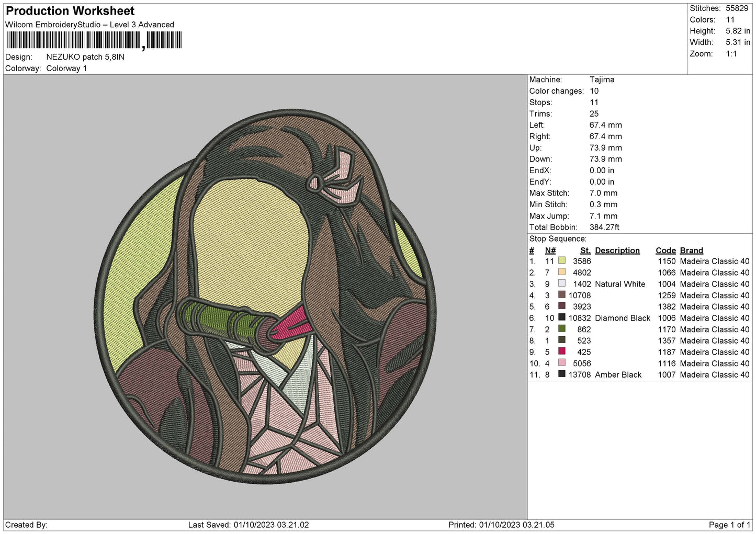This screenshot has width=756, height=534.
Task: Click stitch count '4802' in row 2
Action: 582,272
